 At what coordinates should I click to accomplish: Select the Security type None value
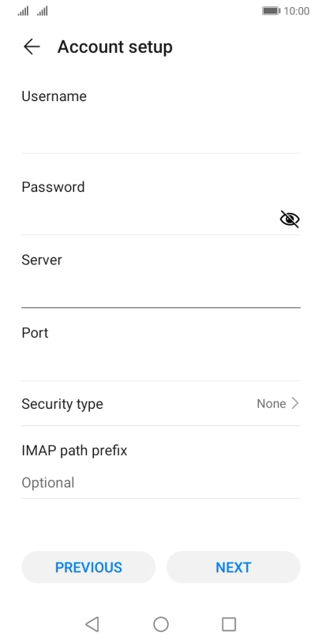pos(271,404)
